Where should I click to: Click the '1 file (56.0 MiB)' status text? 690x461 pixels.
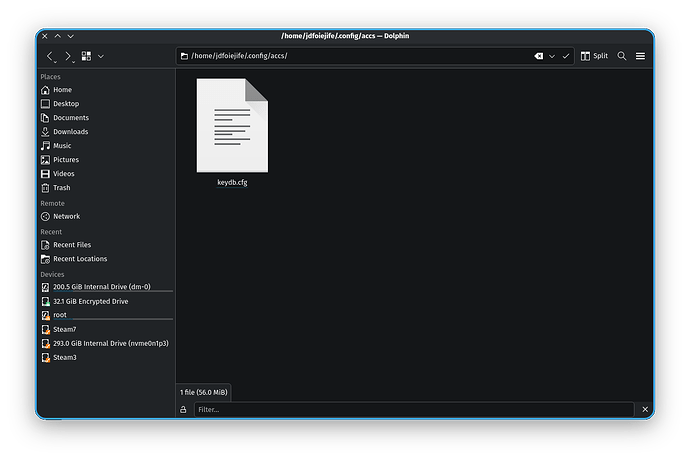coord(204,392)
